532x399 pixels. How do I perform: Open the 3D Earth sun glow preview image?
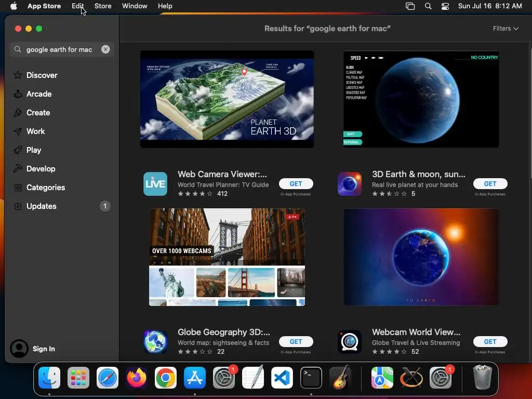coord(421,257)
